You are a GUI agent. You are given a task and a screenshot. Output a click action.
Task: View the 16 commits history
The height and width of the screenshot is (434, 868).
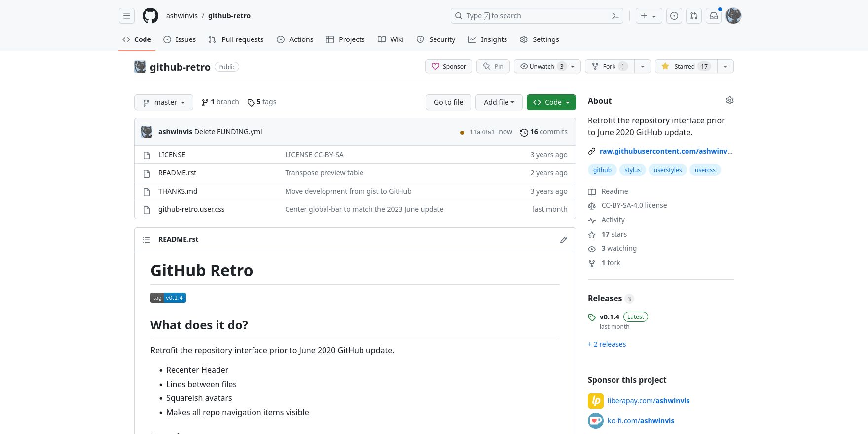(x=544, y=132)
